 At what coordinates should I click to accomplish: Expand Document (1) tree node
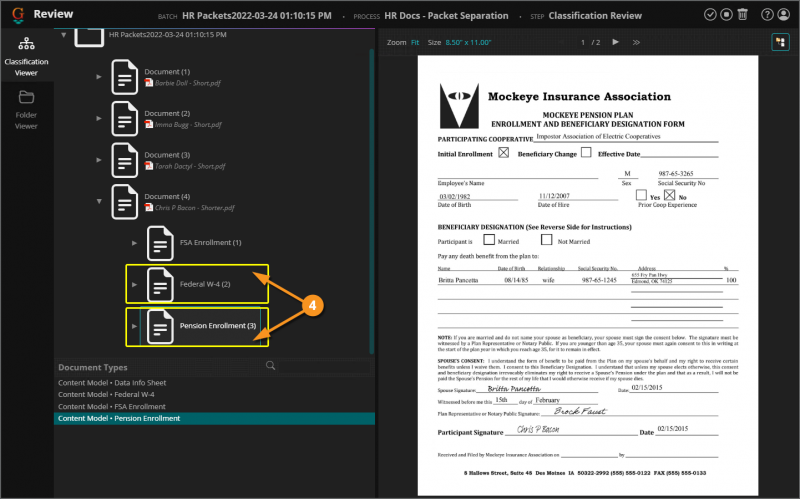point(98,77)
